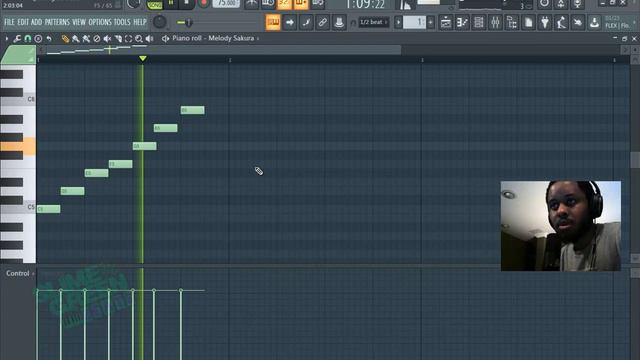Screen dimensions: 640x360
Task: Open the ADD menu
Action: 36,22
